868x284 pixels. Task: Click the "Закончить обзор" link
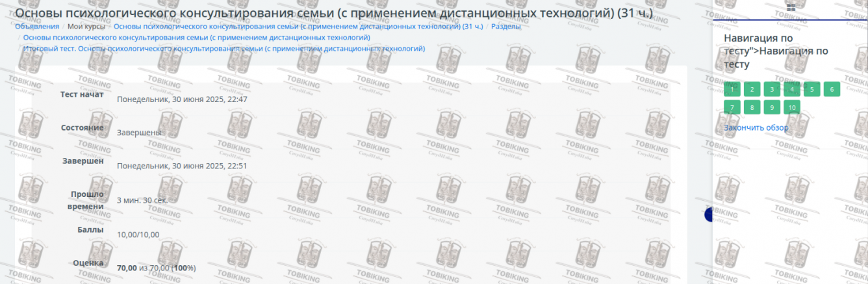tap(756, 127)
